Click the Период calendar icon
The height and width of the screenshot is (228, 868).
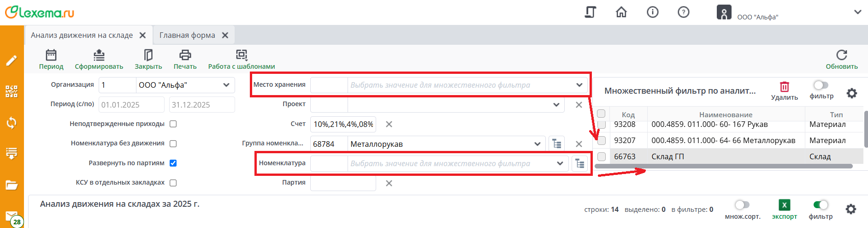click(51, 55)
